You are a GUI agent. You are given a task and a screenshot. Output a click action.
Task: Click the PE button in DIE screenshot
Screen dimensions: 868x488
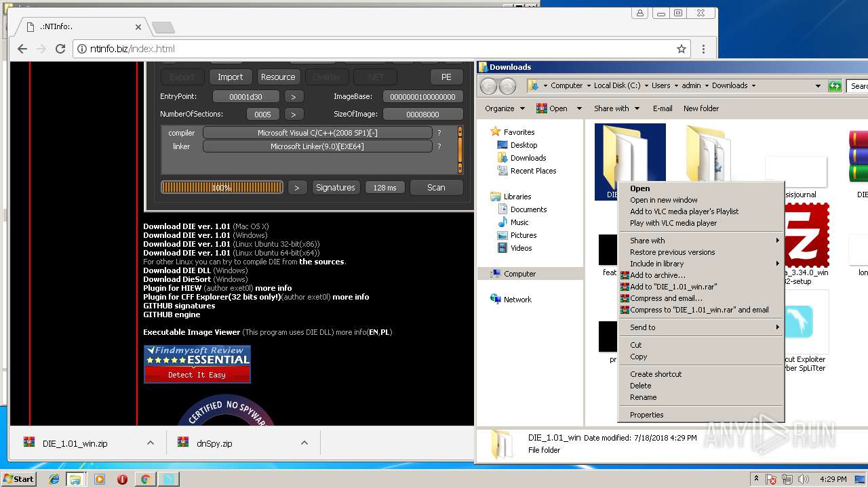tap(446, 77)
